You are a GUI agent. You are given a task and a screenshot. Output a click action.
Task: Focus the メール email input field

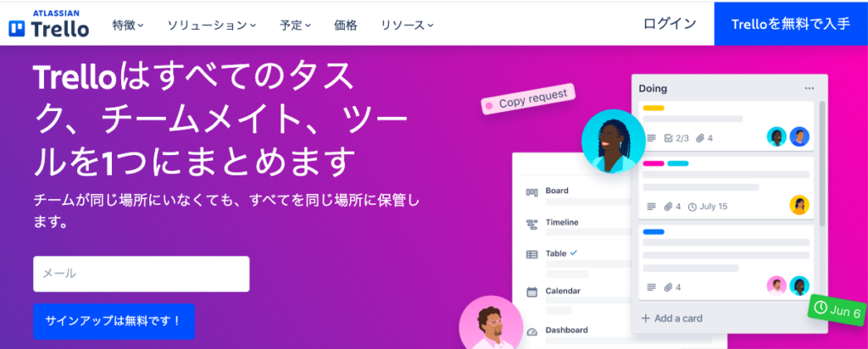pos(142,274)
